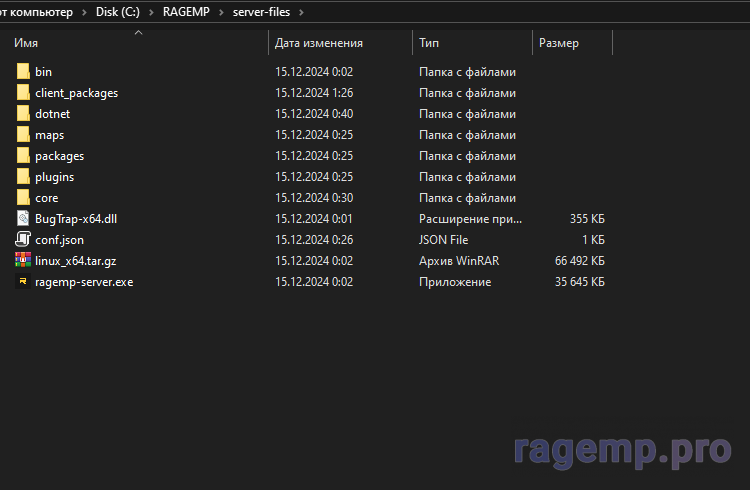
Task: Select the file name linux_x64.tar.gz
Action: 76,261
